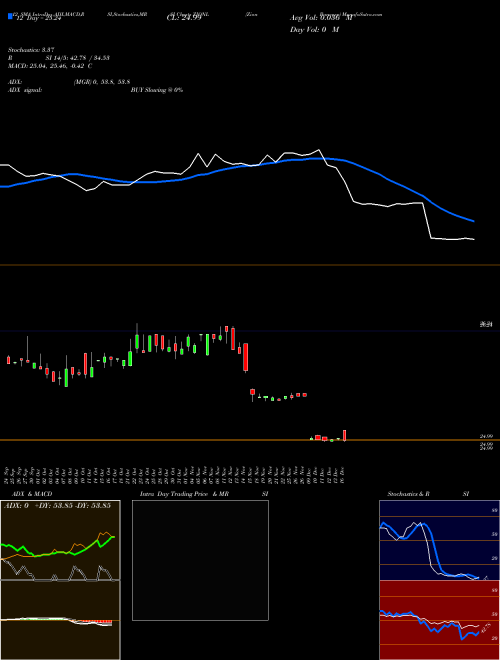
Task: Click the "ADX signal:" label
Action: pos(25,90)
